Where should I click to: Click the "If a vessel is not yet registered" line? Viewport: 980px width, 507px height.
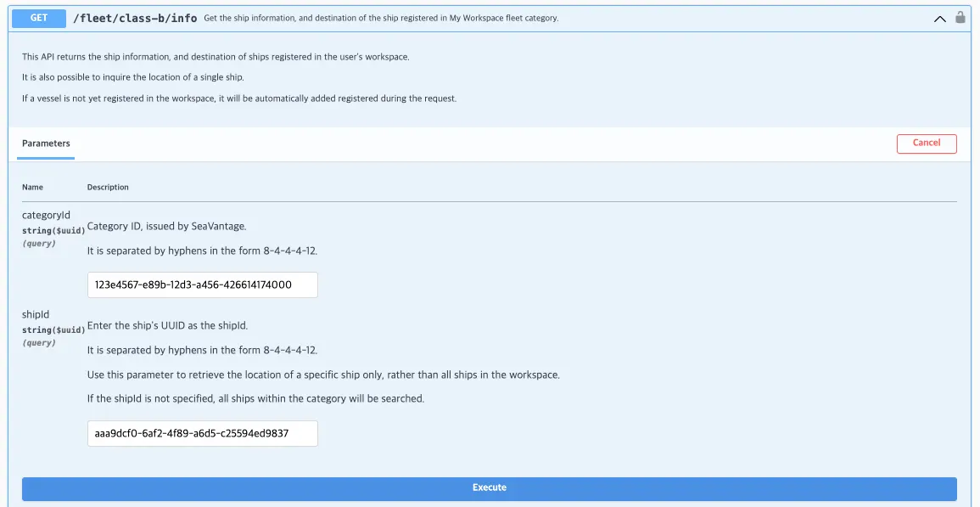pos(239,99)
